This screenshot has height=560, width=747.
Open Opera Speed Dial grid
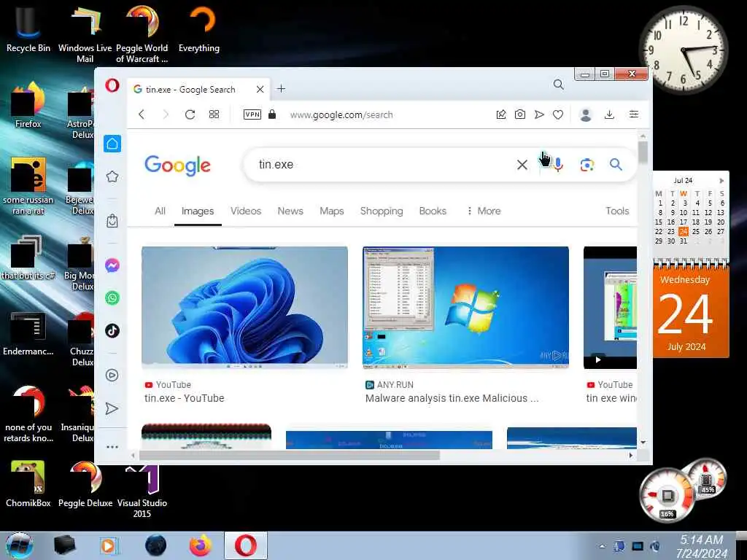coord(214,114)
